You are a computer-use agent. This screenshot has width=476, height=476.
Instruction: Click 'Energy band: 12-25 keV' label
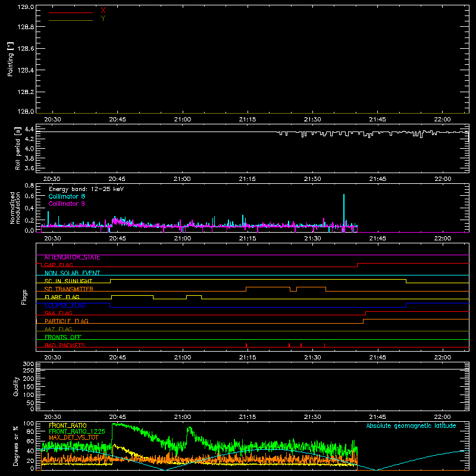tap(86, 189)
